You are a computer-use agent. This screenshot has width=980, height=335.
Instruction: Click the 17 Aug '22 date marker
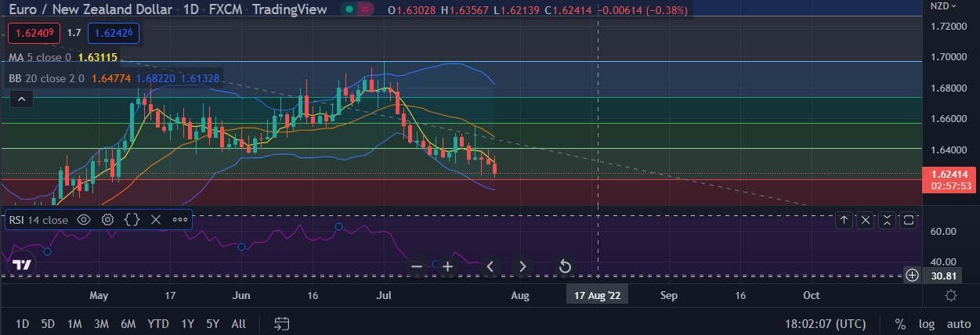[597, 295]
